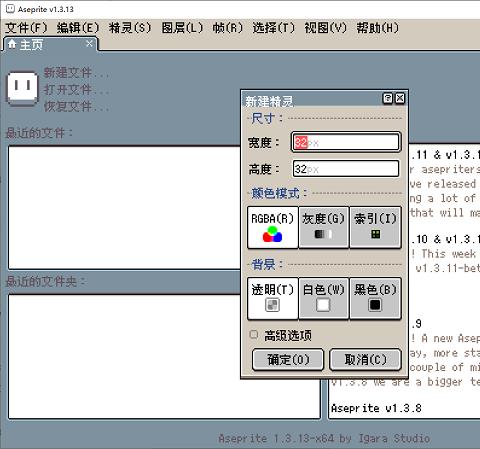Choose 透明(T) transparent background
Screen dimensions: 480x449
pos(273,298)
